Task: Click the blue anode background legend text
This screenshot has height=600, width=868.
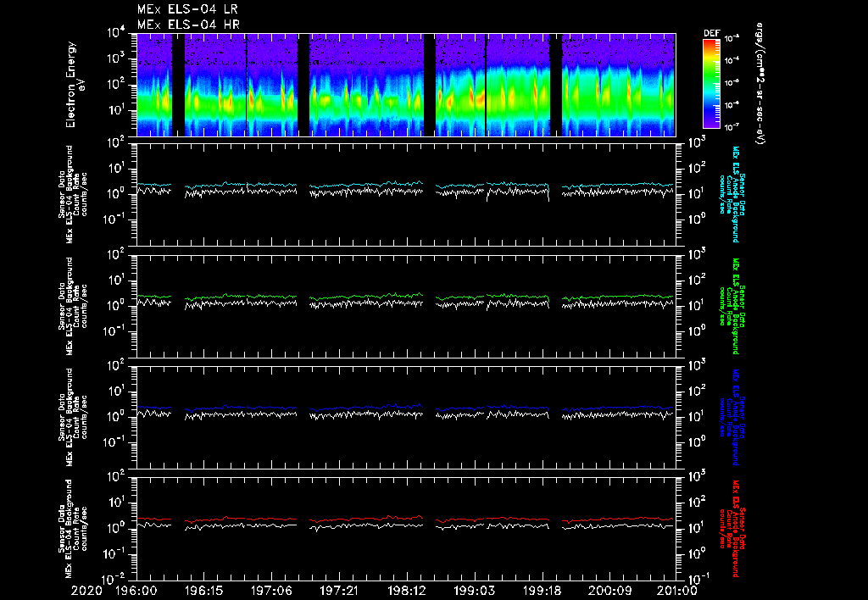Action: point(732,417)
